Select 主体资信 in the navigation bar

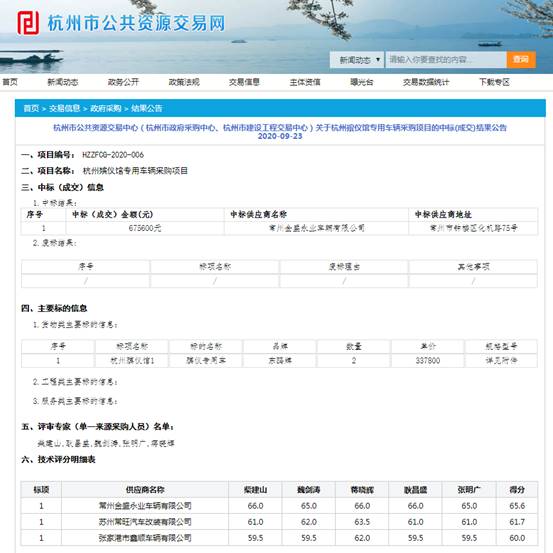(305, 82)
